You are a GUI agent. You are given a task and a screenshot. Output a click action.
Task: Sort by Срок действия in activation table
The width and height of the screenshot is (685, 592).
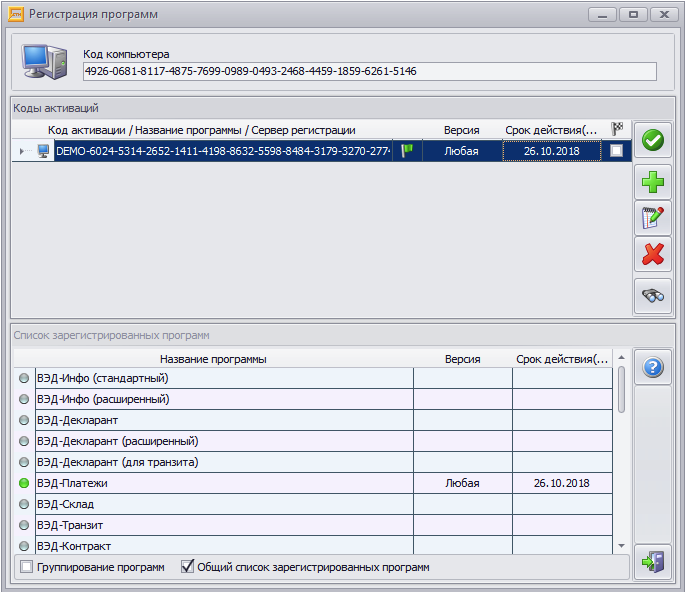click(x=551, y=130)
